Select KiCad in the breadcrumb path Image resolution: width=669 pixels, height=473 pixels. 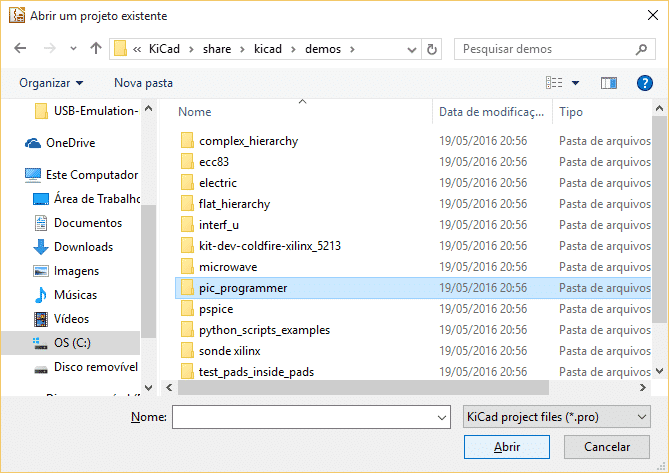164,49
